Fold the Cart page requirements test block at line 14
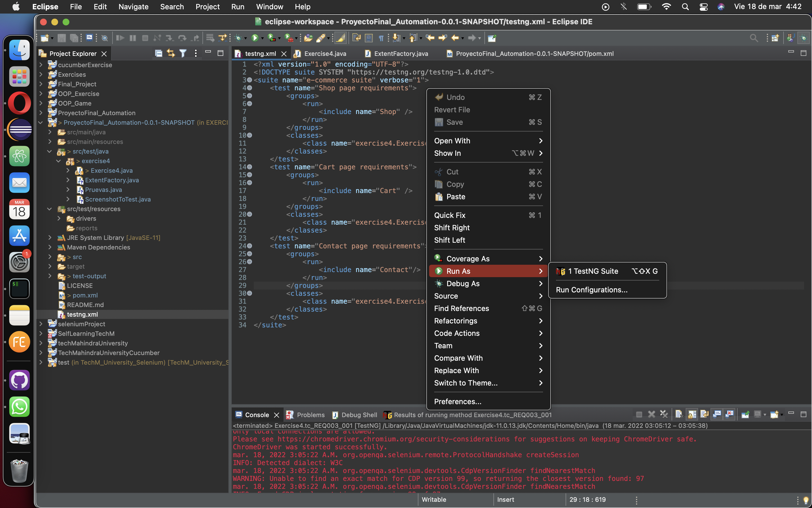 click(250, 167)
